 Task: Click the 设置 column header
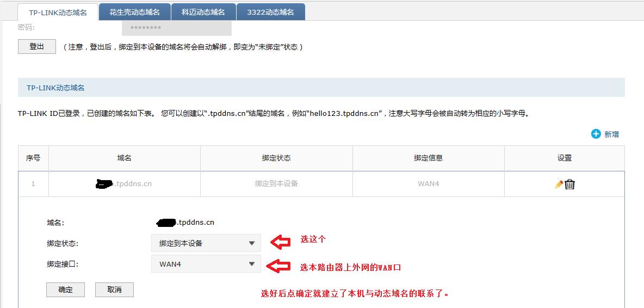(565, 158)
